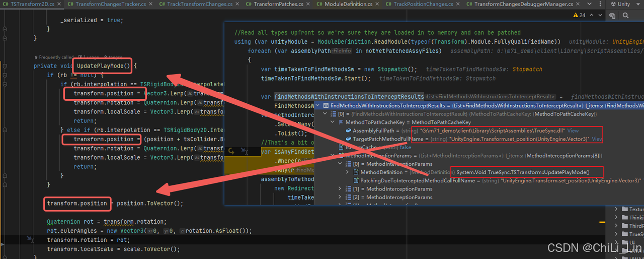Collapse the [0] FindMethodsWithInstructionsToInterceptResult node

click(326, 114)
